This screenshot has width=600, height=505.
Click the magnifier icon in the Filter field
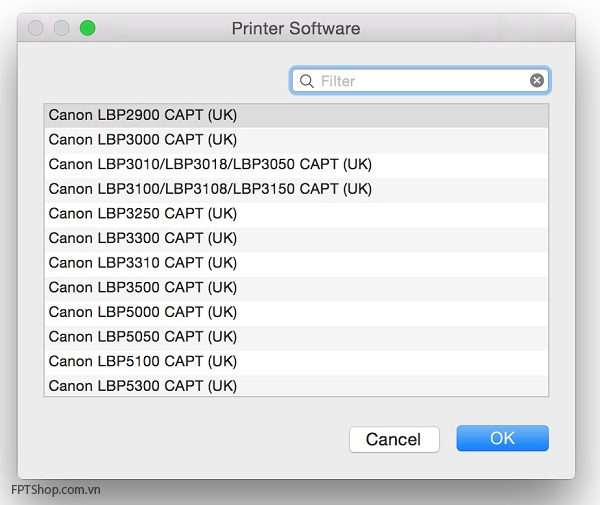coord(307,81)
